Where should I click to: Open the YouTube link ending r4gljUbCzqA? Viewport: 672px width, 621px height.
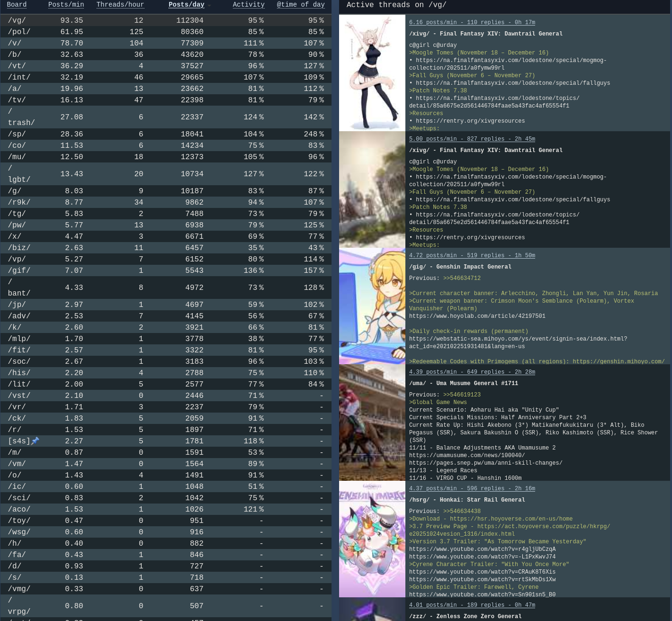[483, 549]
